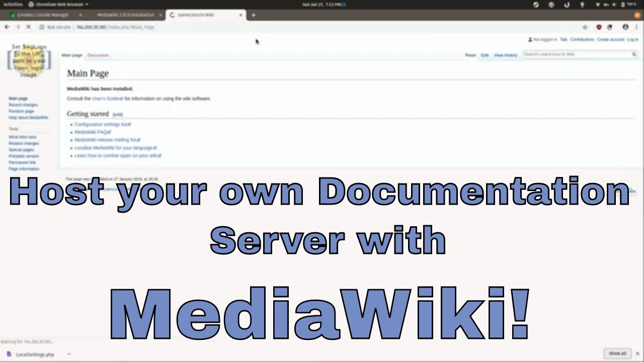
Task: Go back with the browser back arrow
Action: [x=7, y=27]
